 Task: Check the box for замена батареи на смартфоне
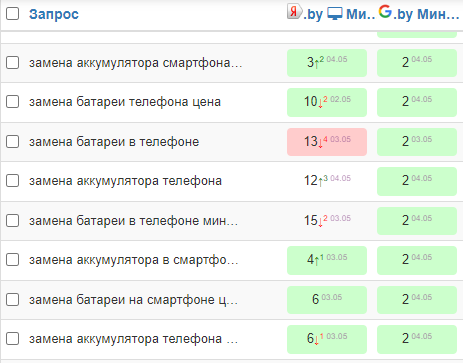tap(13, 299)
